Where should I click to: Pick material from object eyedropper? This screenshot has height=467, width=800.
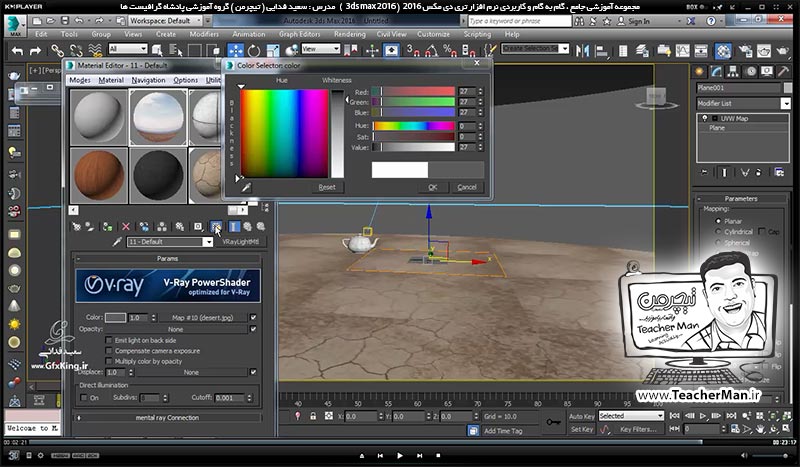[117, 242]
